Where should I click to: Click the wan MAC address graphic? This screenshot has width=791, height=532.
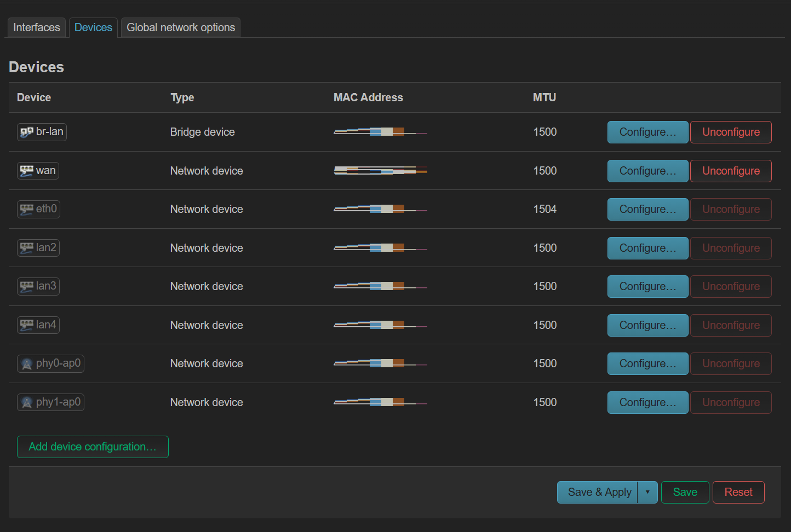[x=380, y=171]
